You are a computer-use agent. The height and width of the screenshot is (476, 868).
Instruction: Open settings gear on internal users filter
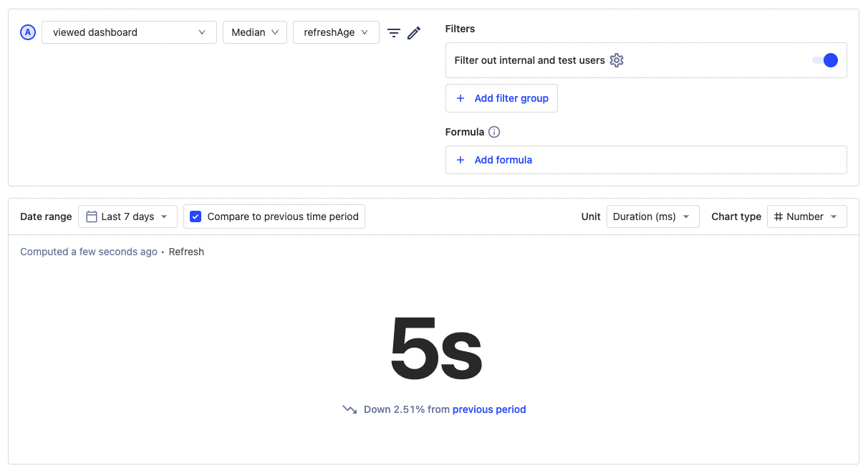(617, 60)
